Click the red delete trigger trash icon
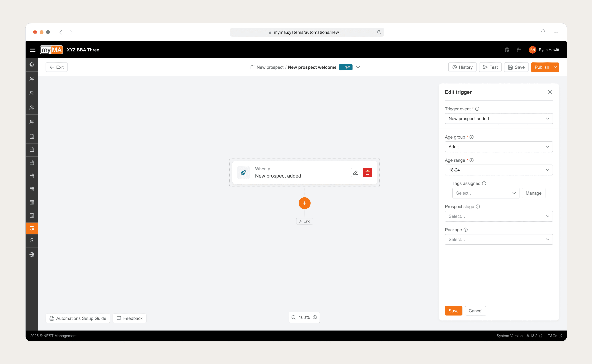This screenshot has width=592, height=364. coord(367,172)
